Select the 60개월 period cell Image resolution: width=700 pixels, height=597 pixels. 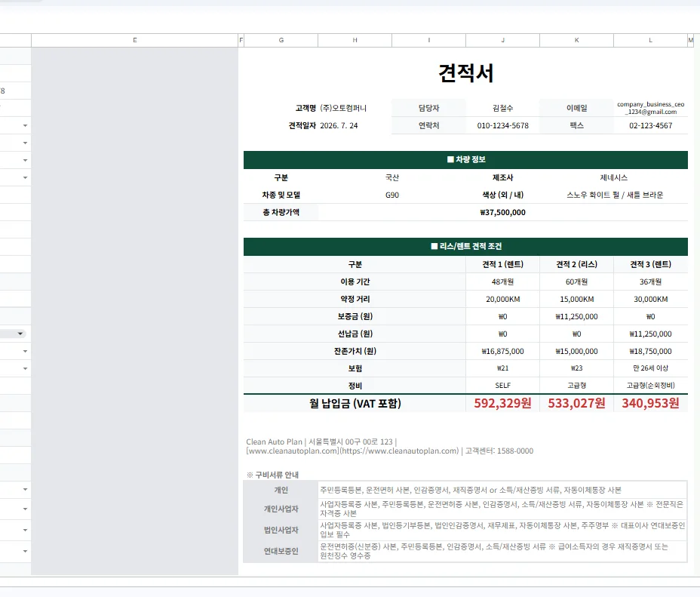[x=576, y=282]
